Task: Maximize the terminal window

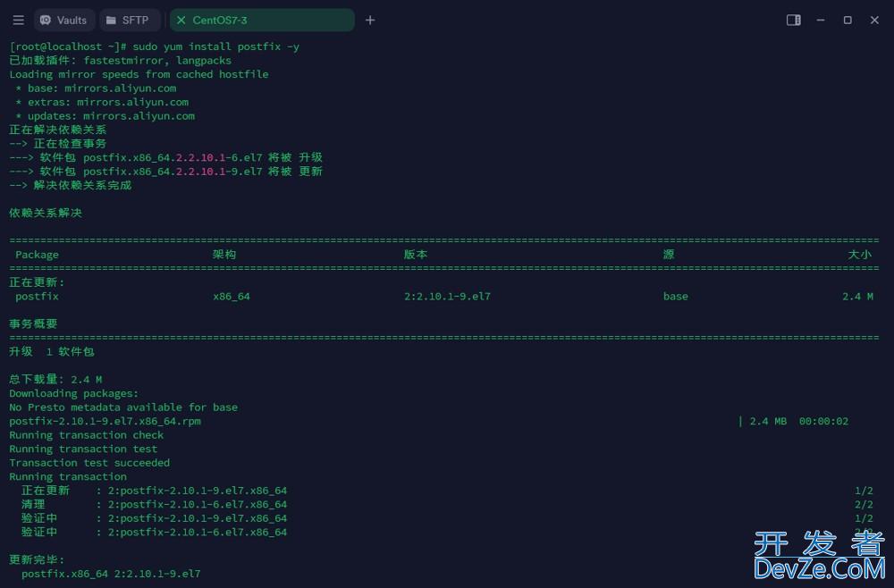Action: coord(848,21)
